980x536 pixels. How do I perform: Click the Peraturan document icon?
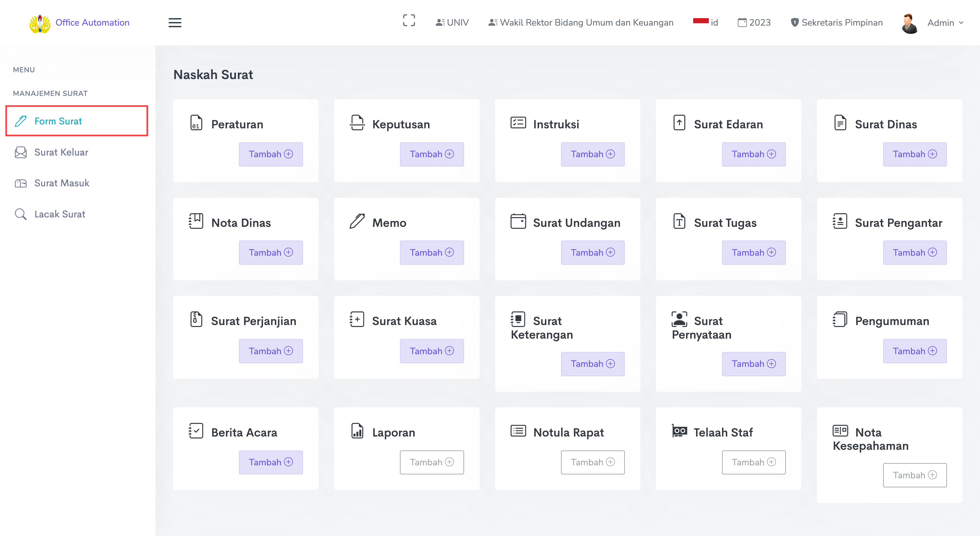[x=196, y=123]
